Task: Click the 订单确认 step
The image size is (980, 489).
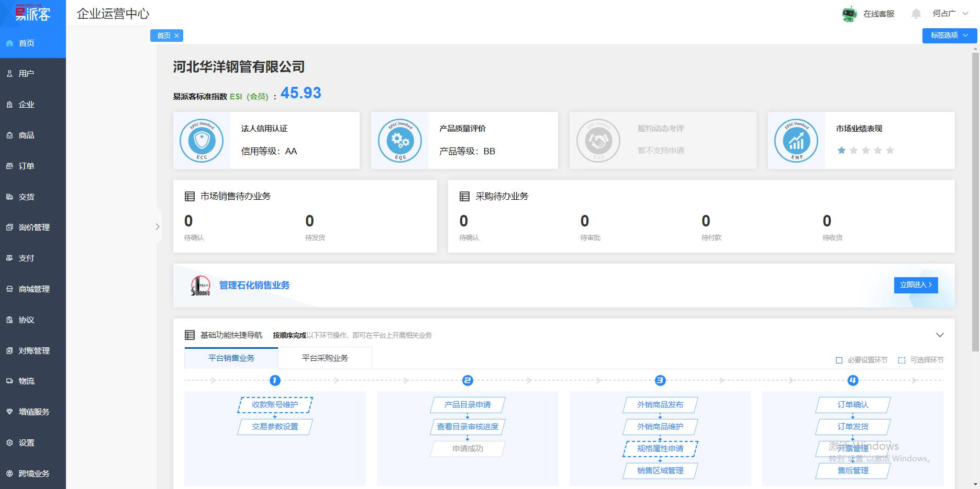Action: 853,405
